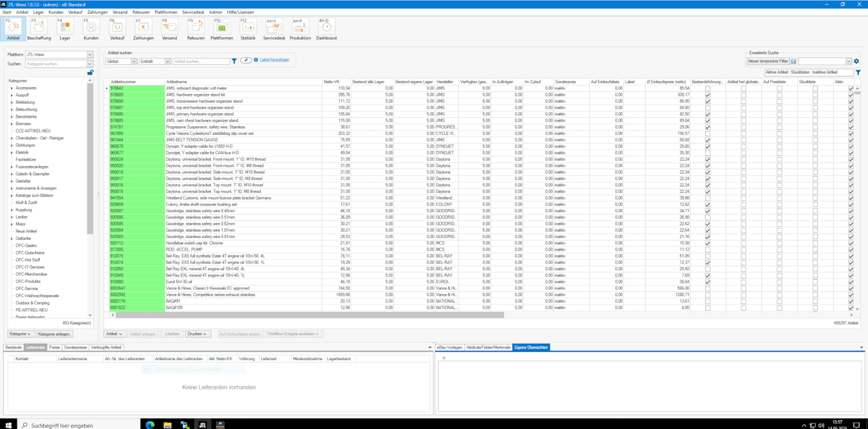This screenshot has width=868, height=429.
Task: Open the Servicedesk toolbar icon
Action: click(274, 30)
